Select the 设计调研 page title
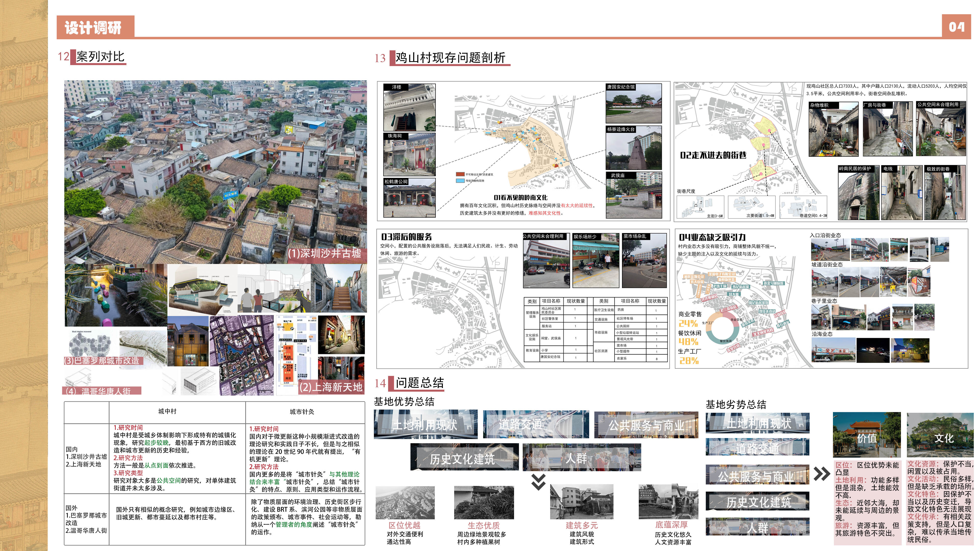The height and width of the screenshot is (551, 980). (93, 28)
